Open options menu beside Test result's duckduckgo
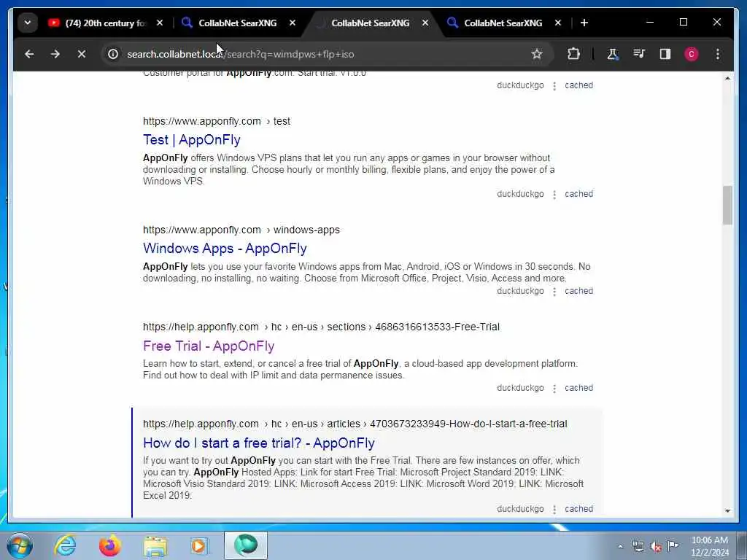The image size is (747, 560). (x=554, y=194)
